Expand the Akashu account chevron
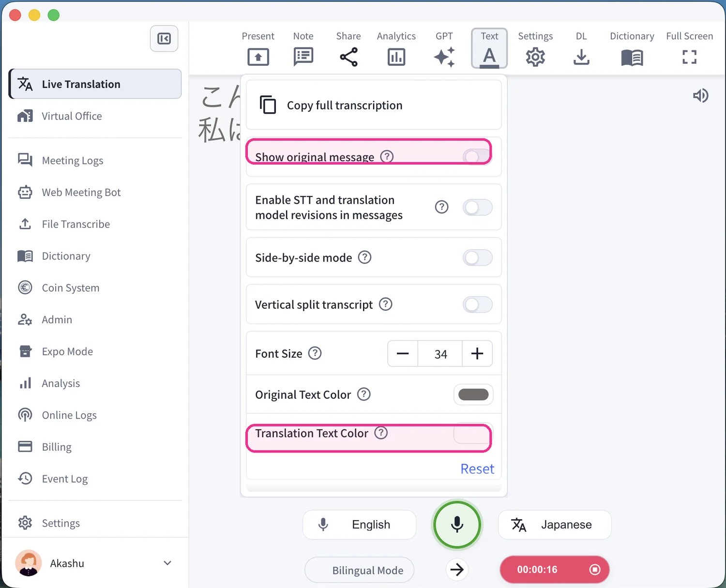 click(x=167, y=563)
